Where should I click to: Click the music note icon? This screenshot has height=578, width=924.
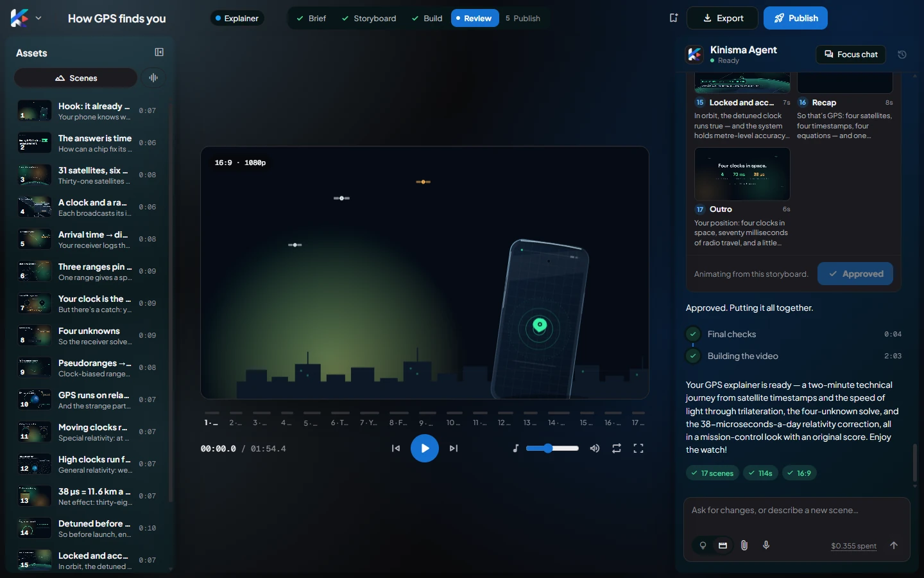tap(515, 448)
